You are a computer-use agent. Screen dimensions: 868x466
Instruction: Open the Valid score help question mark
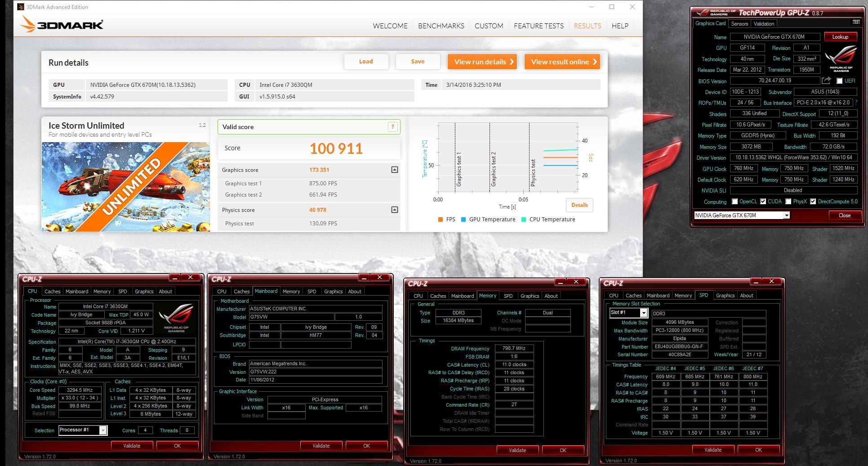[392, 127]
